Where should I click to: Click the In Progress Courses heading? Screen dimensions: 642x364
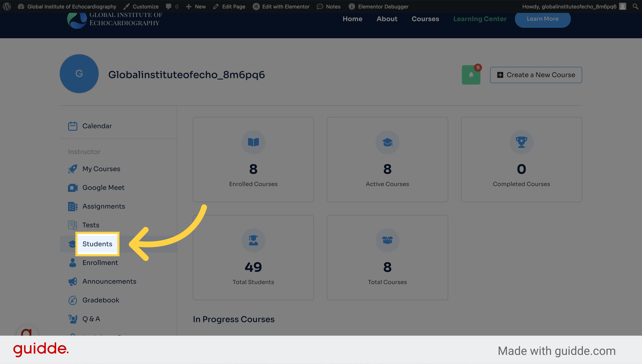234,320
